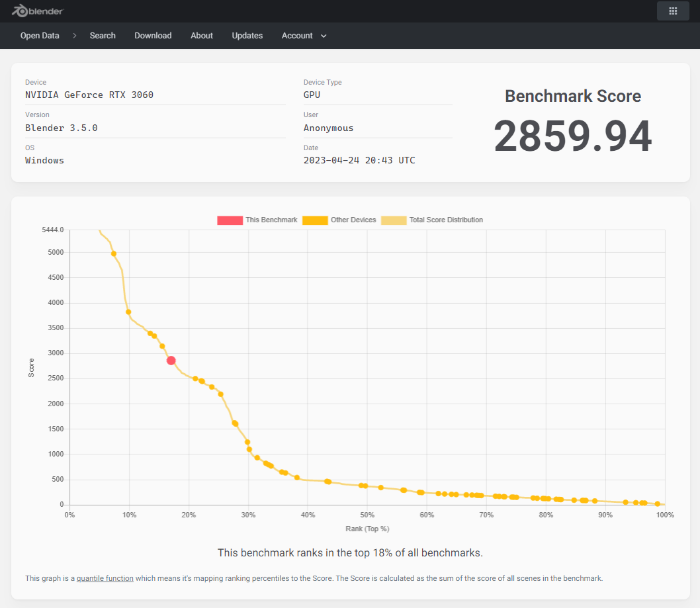
Task: Toggle Other Devices legend entry
Action: coord(339,220)
